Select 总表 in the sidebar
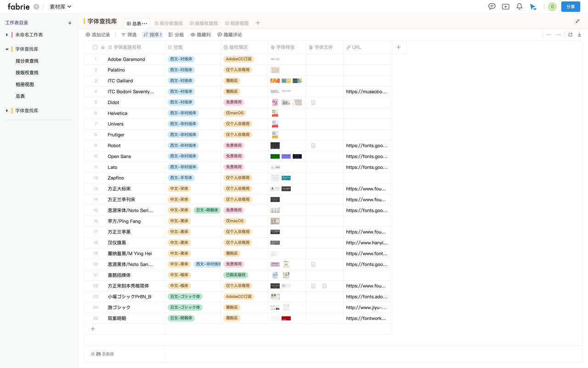 coord(20,96)
